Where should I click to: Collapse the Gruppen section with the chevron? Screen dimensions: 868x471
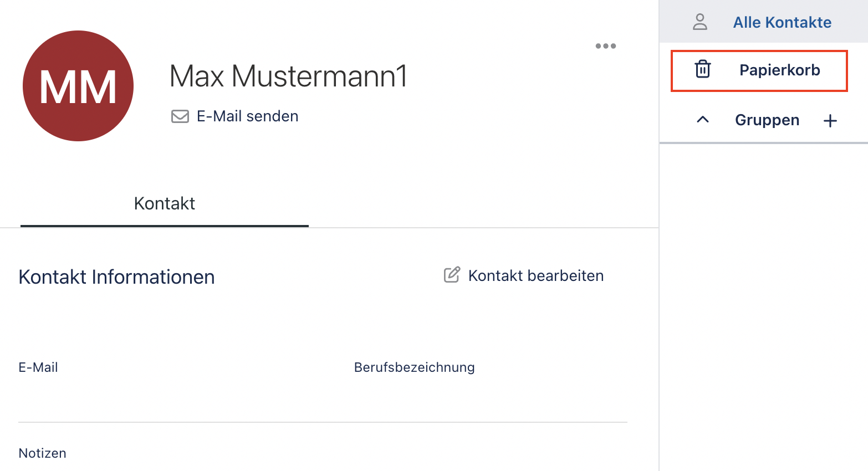click(x=702, y=120)
